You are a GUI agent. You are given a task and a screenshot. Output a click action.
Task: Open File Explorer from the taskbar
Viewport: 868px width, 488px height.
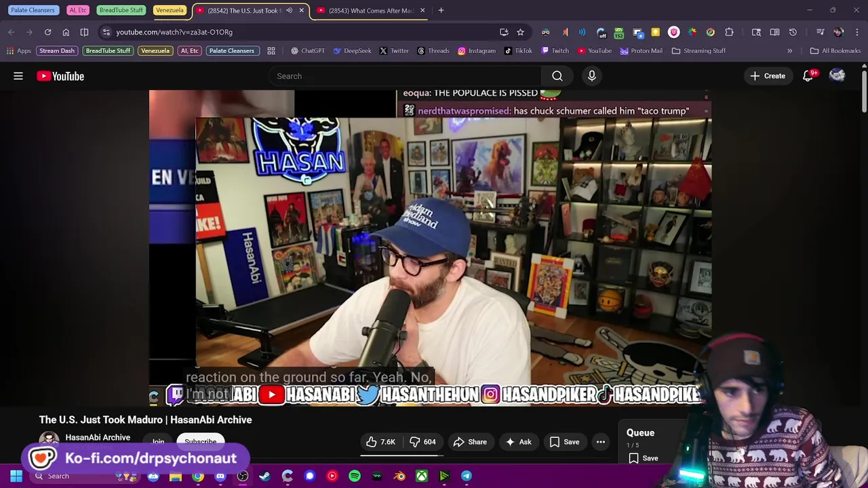pos(176,476)
